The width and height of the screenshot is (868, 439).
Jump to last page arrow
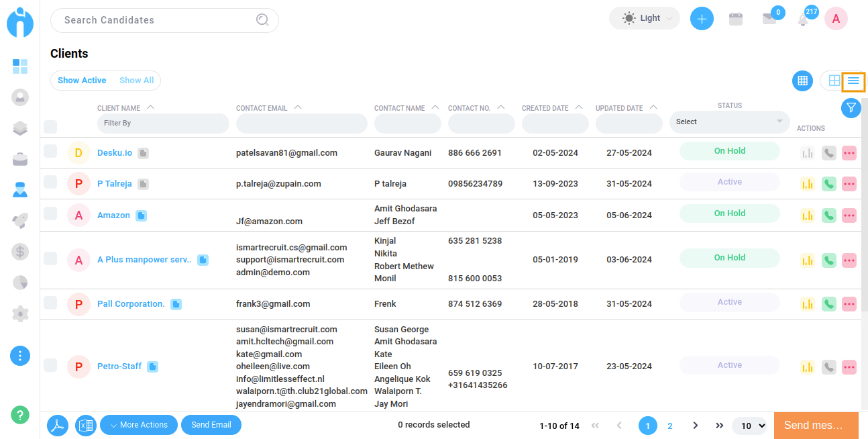click(720, 426)
